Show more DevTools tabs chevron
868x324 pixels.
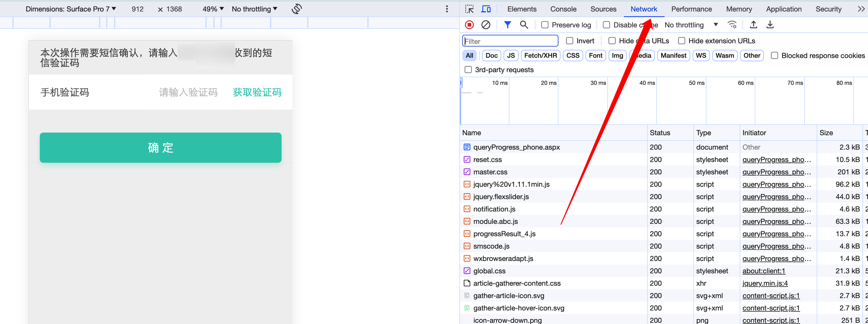coord(861,9)
